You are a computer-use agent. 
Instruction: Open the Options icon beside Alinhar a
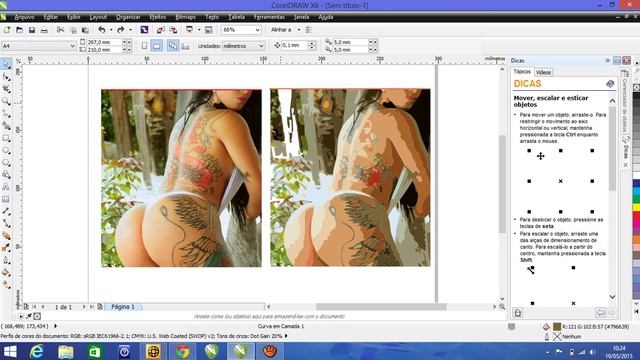pos(309,30)
